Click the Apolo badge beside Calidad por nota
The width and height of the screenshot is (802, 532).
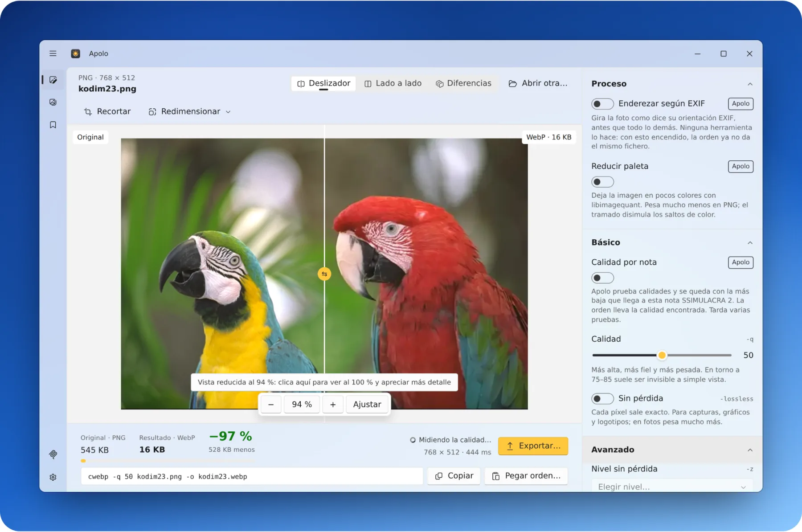[x=741, y=262]
